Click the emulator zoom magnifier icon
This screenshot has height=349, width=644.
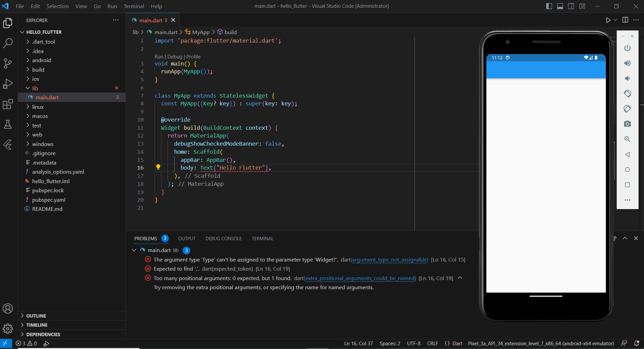[x=627, y=139]
